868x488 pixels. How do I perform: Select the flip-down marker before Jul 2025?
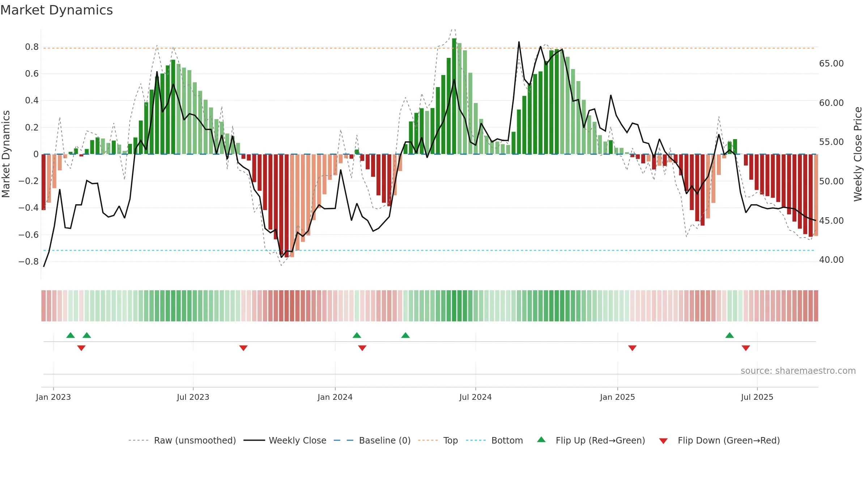[x=746, y=348]
